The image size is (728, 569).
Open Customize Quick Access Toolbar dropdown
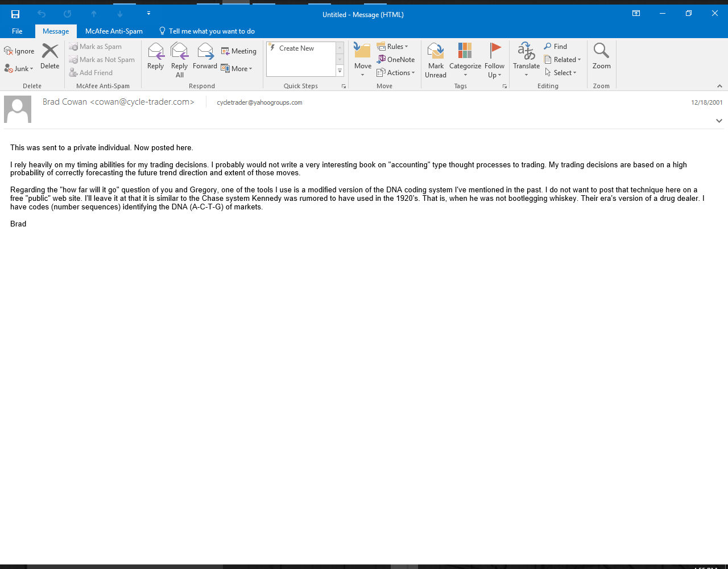pyautogui.click(x=148, y=13)
